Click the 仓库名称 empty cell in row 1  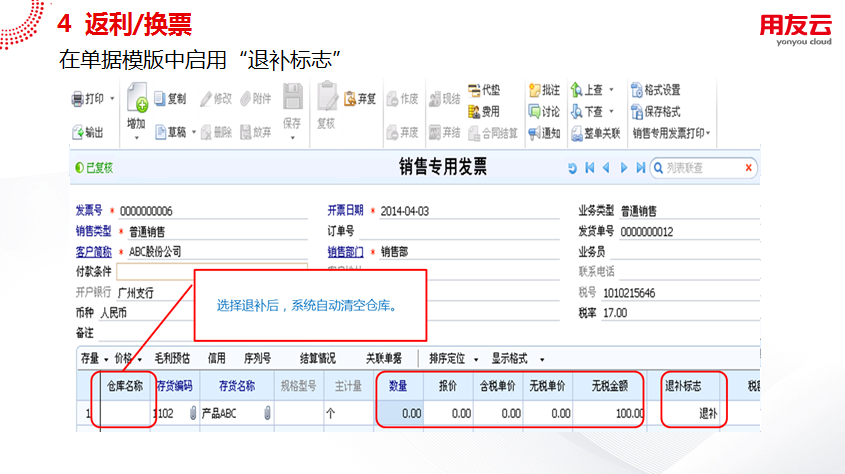125,414
